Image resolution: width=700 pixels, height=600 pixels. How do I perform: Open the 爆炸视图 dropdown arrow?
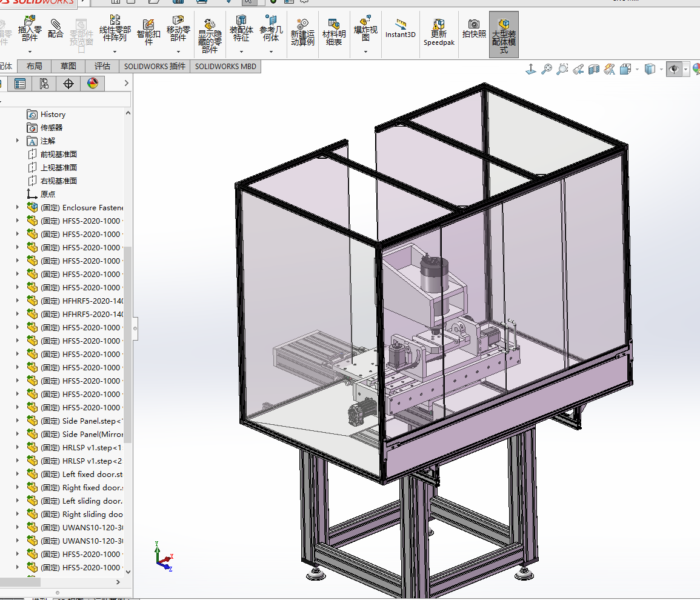click(x=365, y=52)
